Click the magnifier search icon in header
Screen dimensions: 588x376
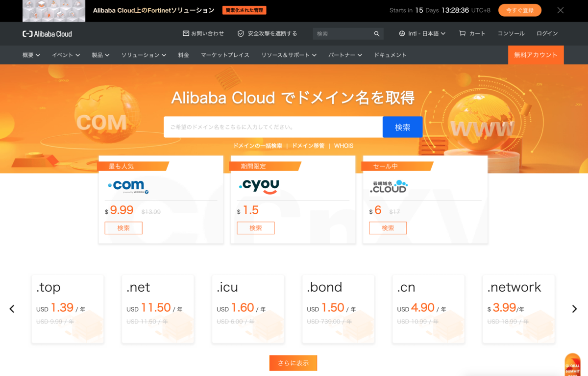(377, 34)
